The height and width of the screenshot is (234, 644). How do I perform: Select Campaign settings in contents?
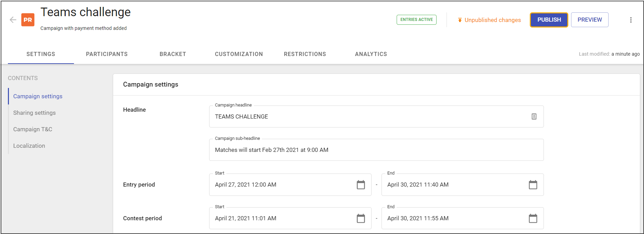click(x=38, y=96)
